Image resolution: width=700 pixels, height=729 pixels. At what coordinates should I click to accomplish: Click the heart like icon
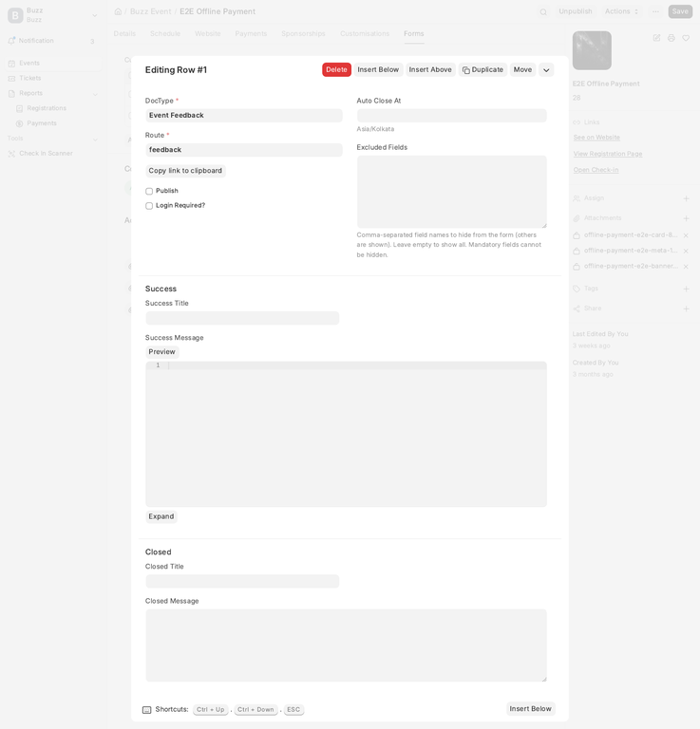coord(686,38)
